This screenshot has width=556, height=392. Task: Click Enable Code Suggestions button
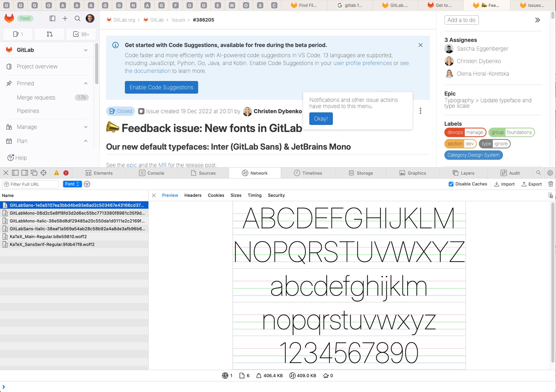[x=161, y=87]
